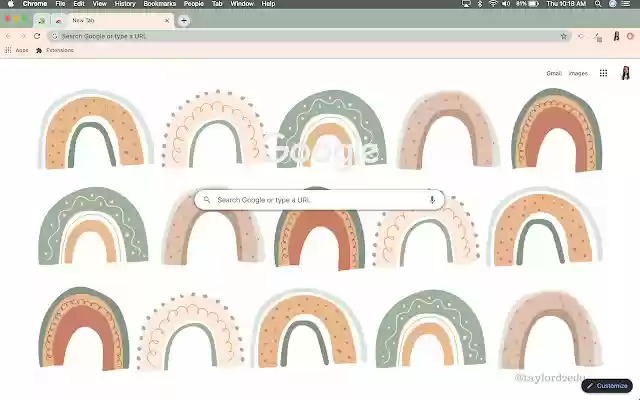Go back with the back arrow
The width and height of the screenshot is (640, 400).
pos(9,36)
